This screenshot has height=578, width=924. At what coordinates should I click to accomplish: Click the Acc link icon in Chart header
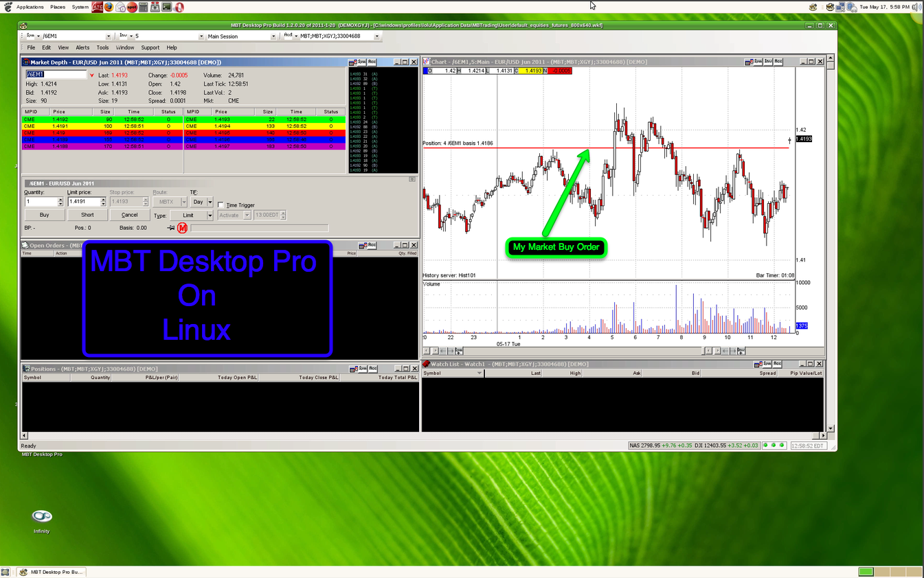[x=778, y=62]
